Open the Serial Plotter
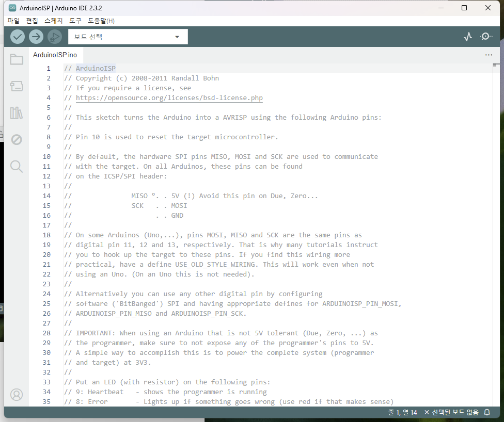This screenshot has width=504, height=422. coord(468,37)
